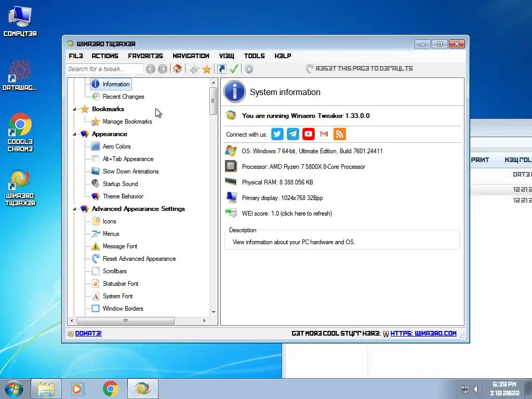The image size is (532, 399).
Task: Open the Telegram link icon
Action: [293, 134]
